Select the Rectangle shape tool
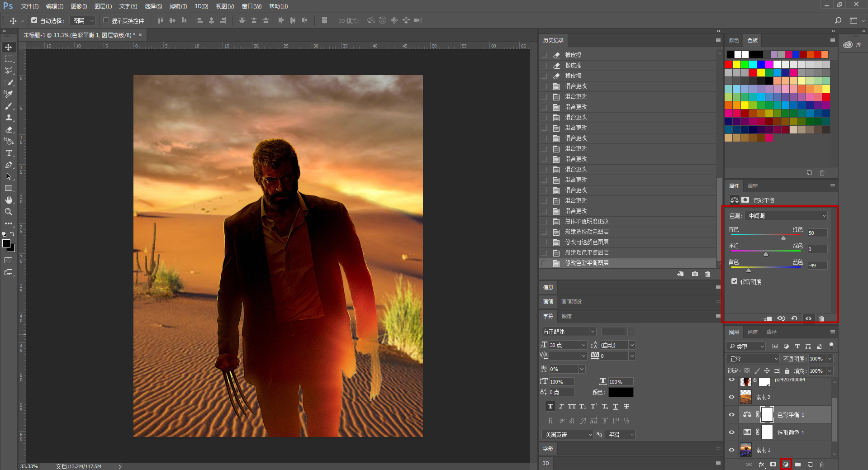The image size is (868, 470). point(9,188)
